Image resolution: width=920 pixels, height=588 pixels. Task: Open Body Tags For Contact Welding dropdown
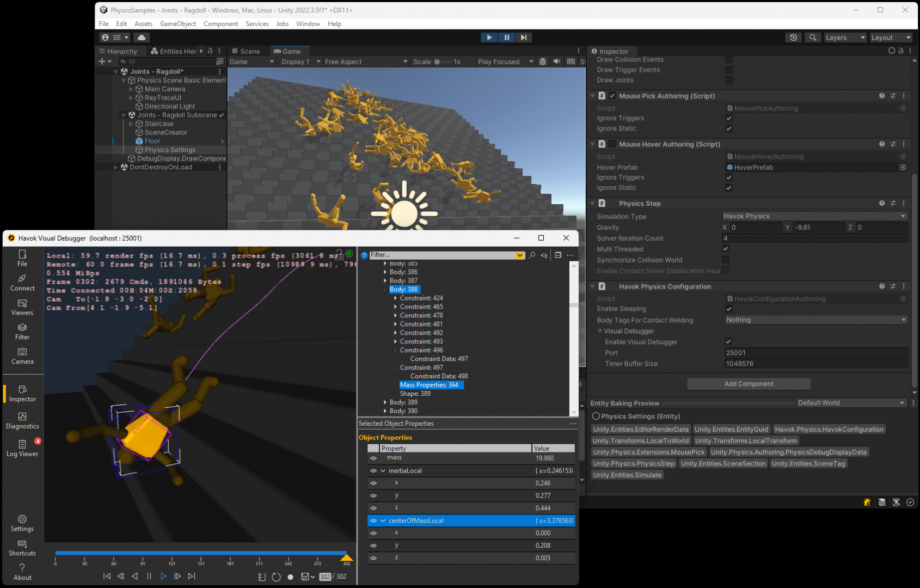pos(816,320)
